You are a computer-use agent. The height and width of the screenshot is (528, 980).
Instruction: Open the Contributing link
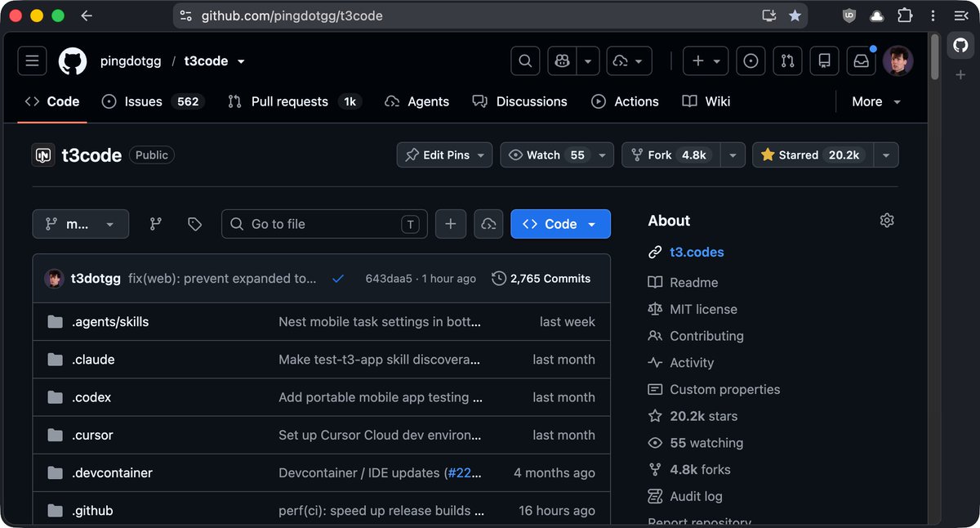[706, 336]
